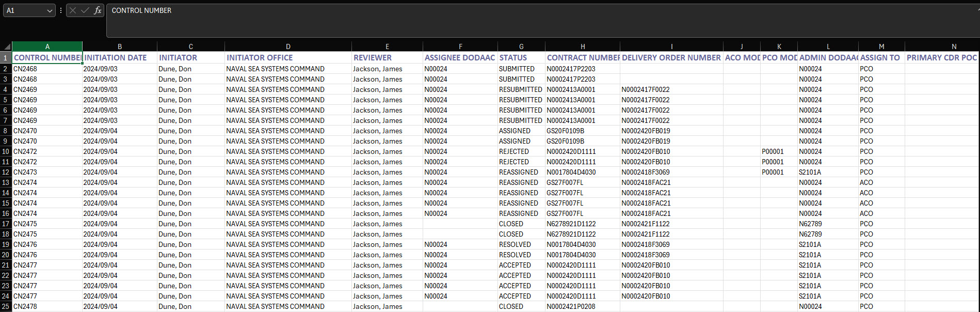
Task: Click the S2101A cell in row 12
Action: (x=828, y=172)
